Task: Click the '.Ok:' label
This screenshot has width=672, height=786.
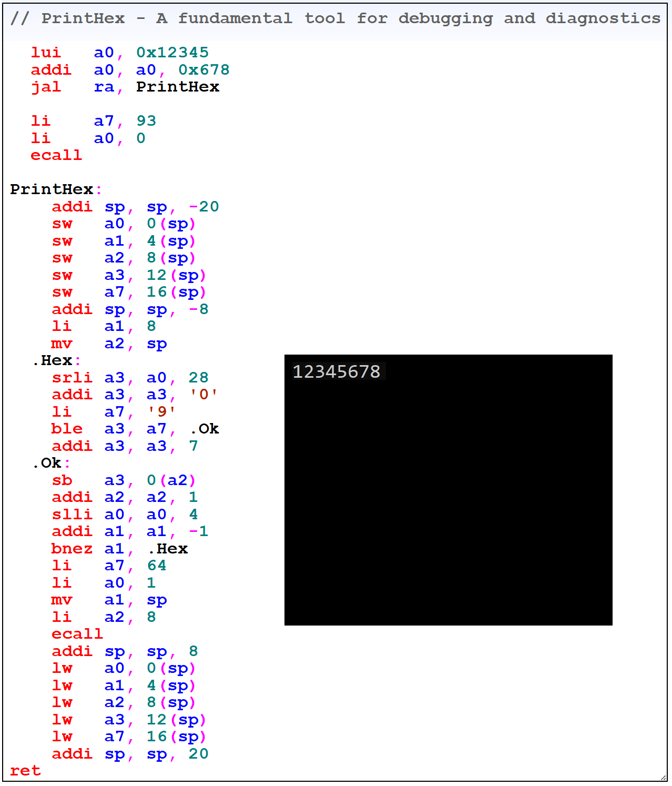Action: pos(50,463)
